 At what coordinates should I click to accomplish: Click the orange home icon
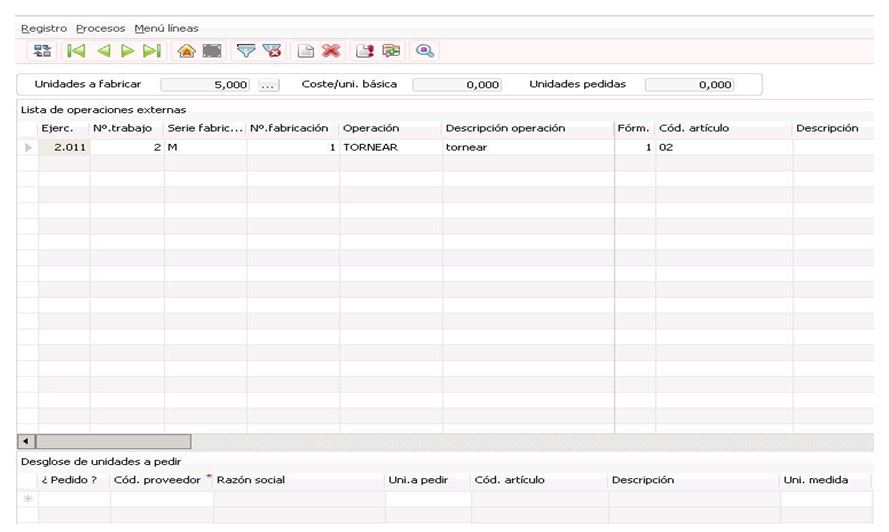(187, 51)
